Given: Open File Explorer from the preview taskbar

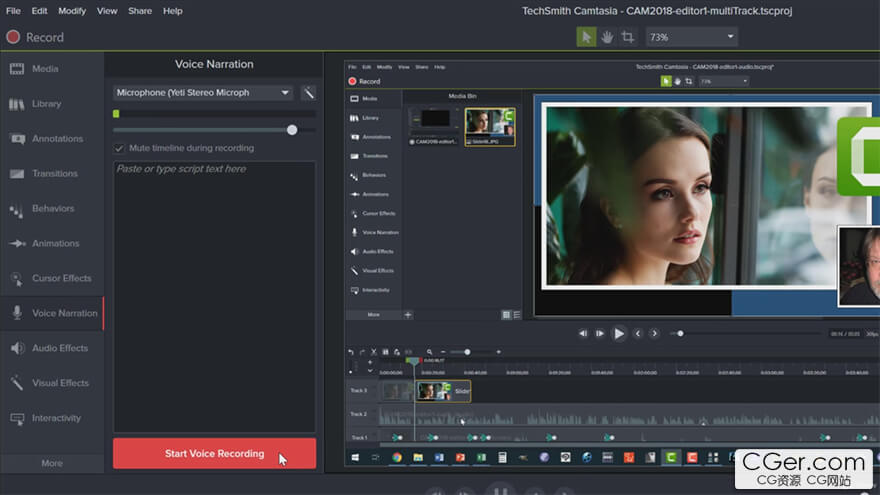Looking at the screenshot, I should click(418, 458).
